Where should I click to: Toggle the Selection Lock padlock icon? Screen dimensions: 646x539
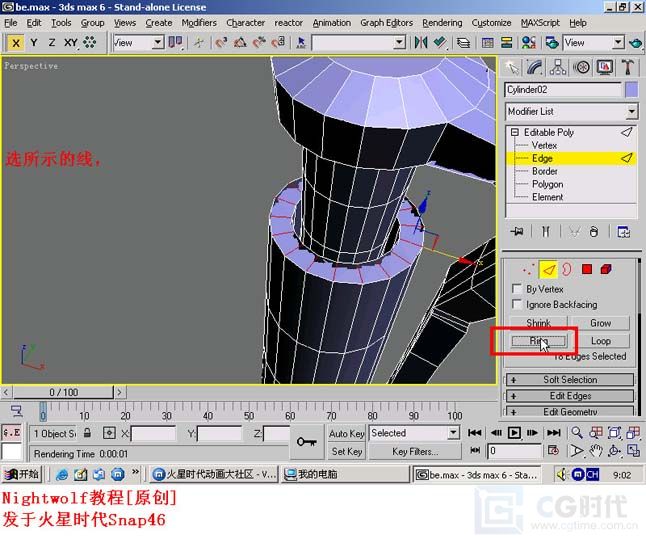point(87,433)
